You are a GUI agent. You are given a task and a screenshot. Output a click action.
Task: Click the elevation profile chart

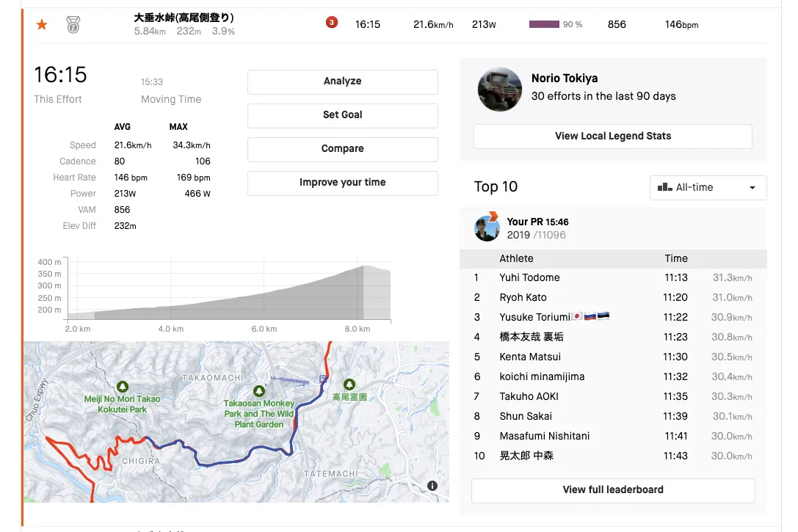pos(228,290)
